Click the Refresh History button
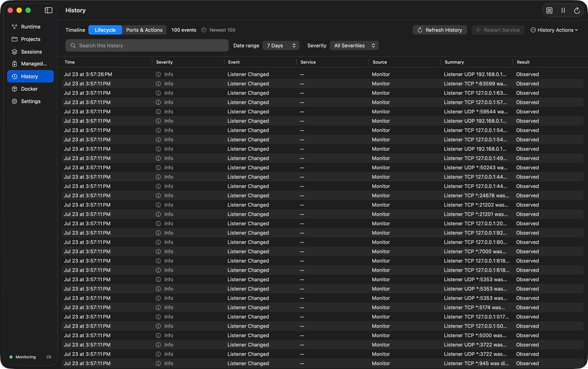Viewport: 588px width, 369px height. coord(439,30)
